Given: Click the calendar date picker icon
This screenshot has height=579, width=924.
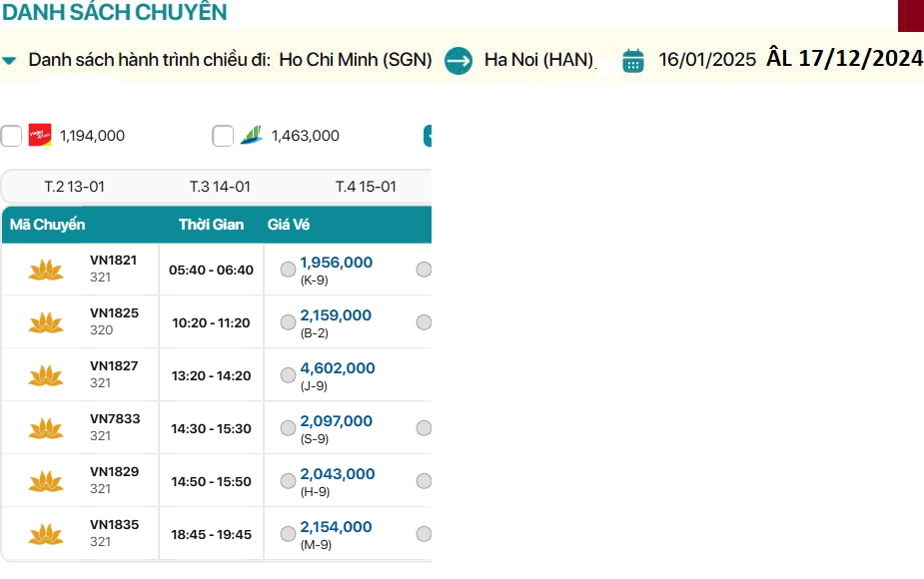Looking at the screenshot, I should pyautogui.click(x=632, y=60).
